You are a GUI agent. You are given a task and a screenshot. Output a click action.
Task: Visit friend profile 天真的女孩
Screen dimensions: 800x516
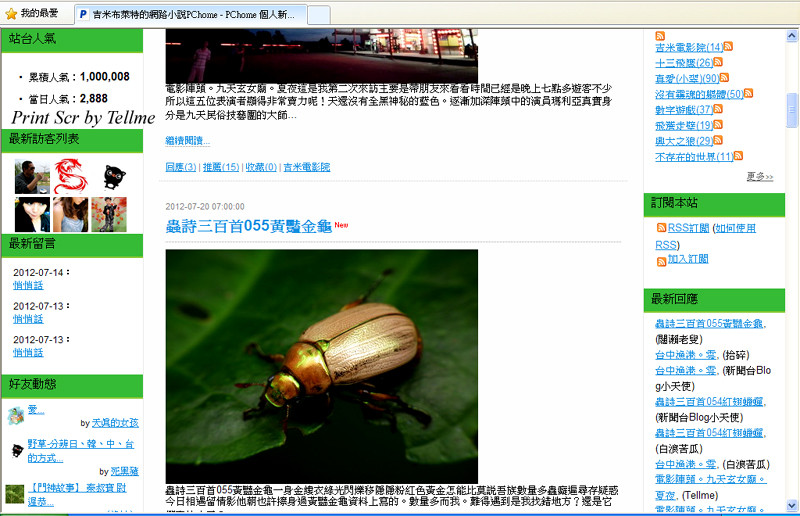point(115,423)
